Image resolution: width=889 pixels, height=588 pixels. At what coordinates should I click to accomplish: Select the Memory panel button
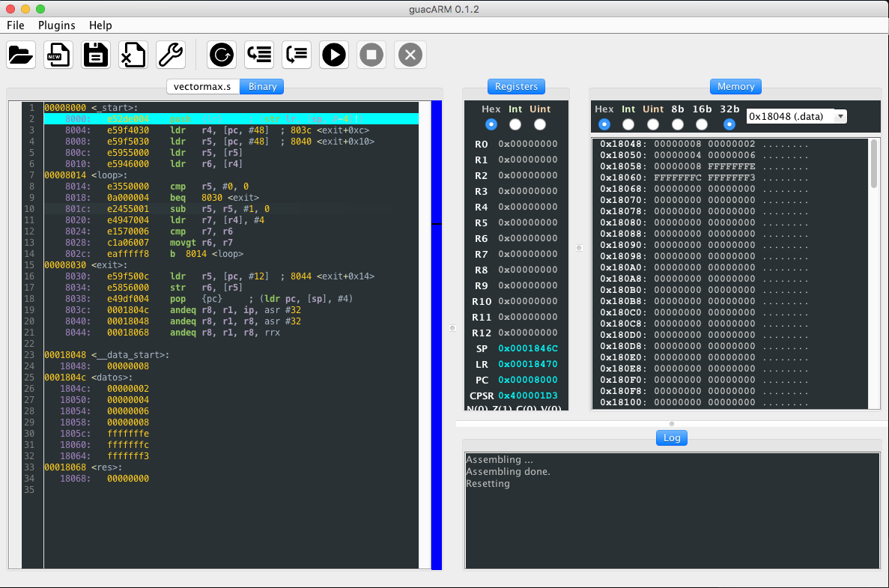pos(735,87)
